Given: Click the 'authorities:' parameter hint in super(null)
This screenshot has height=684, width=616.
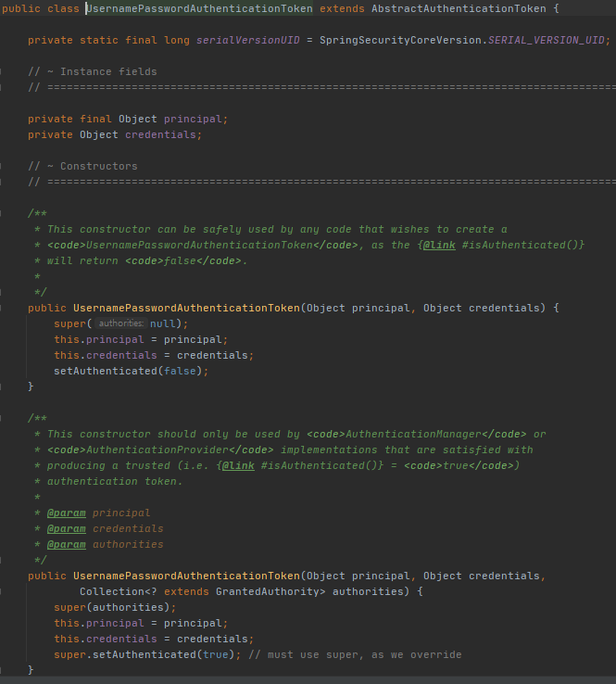Looking at the screenshot, I should (x=120, y=323).
